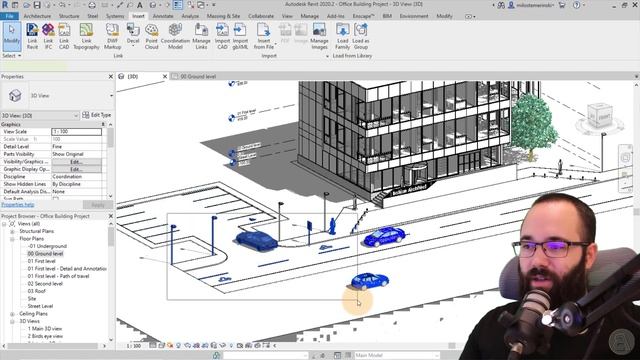The image size is (640, 360).
Task: Click the visual style icon in view control bar
Action: [x=162, y=346]
